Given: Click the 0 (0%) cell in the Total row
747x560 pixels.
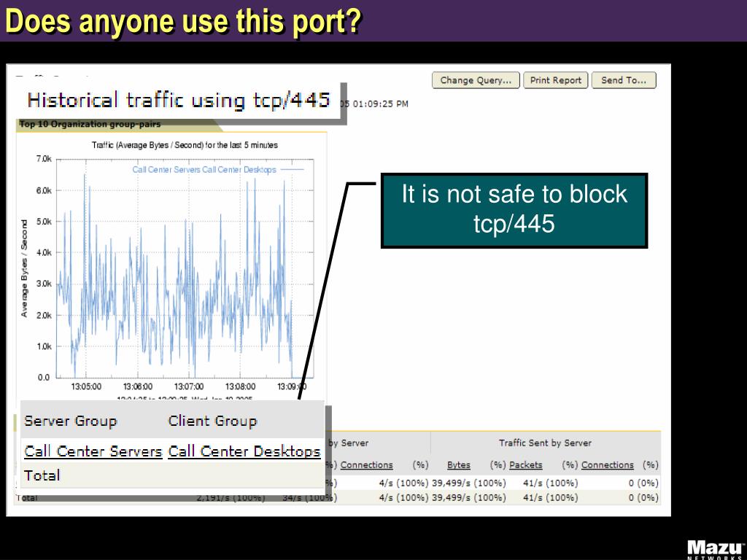Looking at the screenshot, I should point(643,497).
